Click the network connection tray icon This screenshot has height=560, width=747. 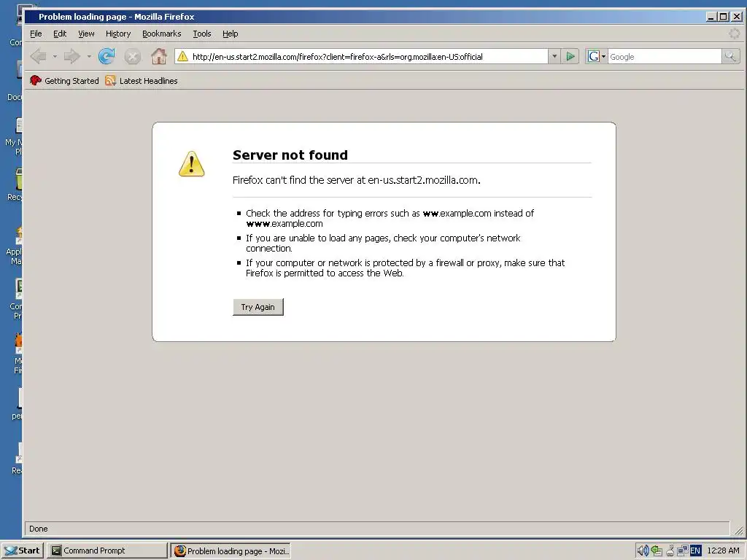click(x=682, y=551)
